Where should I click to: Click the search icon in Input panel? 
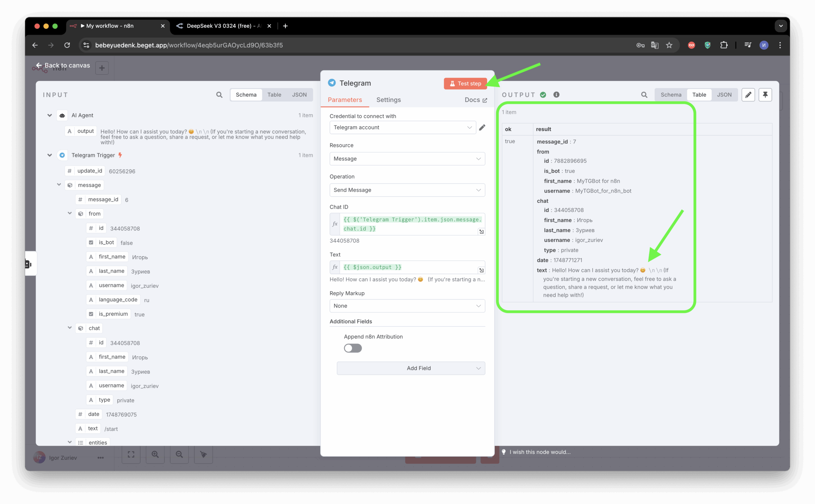coord(219,95)
